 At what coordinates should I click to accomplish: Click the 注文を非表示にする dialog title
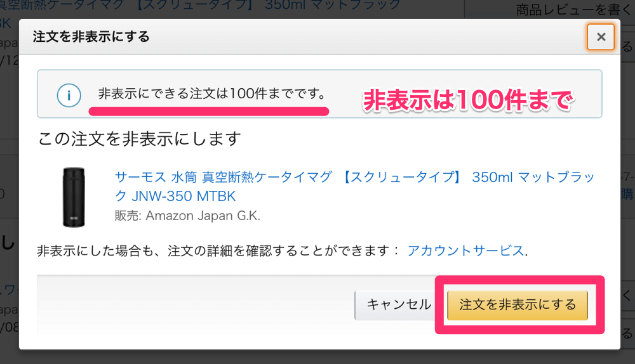tap(91, 37)
